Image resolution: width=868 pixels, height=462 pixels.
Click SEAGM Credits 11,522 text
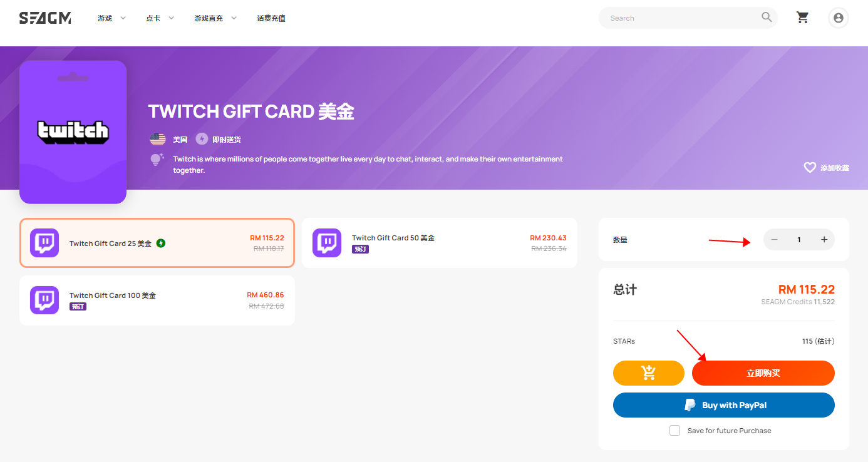(x=798, y=302)
